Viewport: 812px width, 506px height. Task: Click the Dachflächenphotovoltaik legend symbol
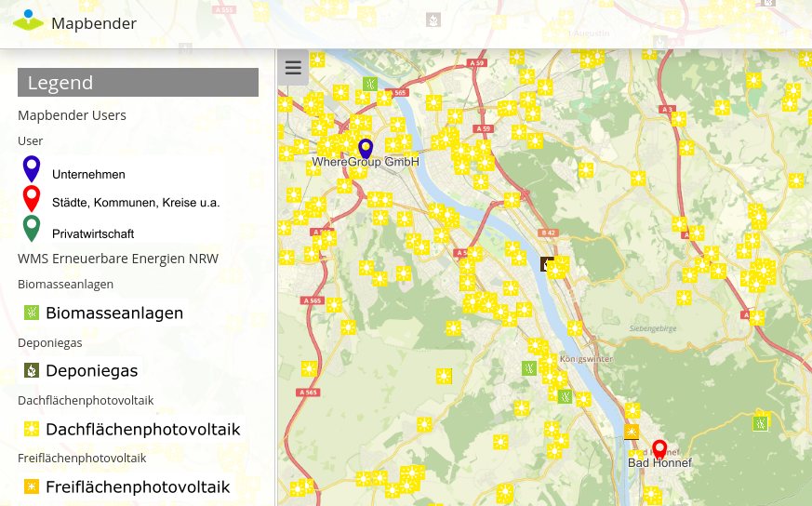pyautogui.click(x=32, y=429)
